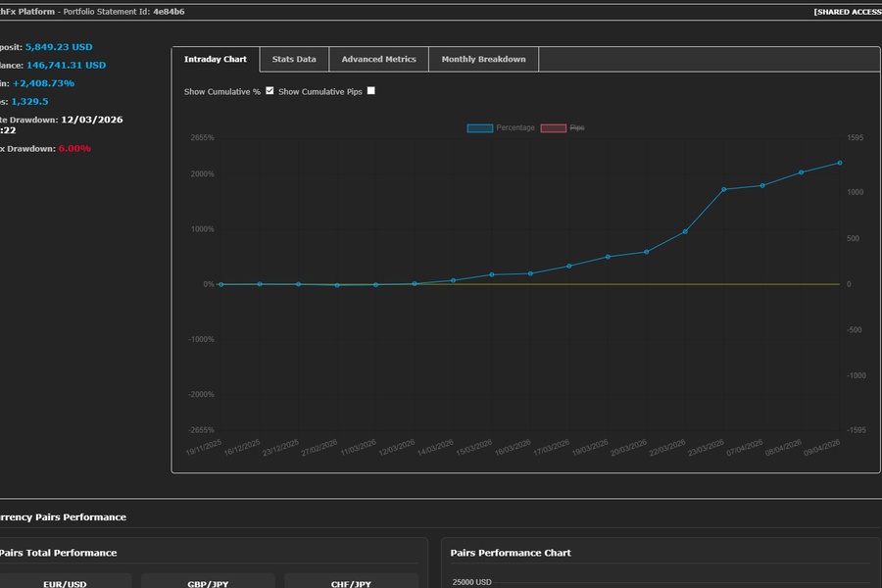
Task: Open the Advanced Metrics tab
Action: 378,59
